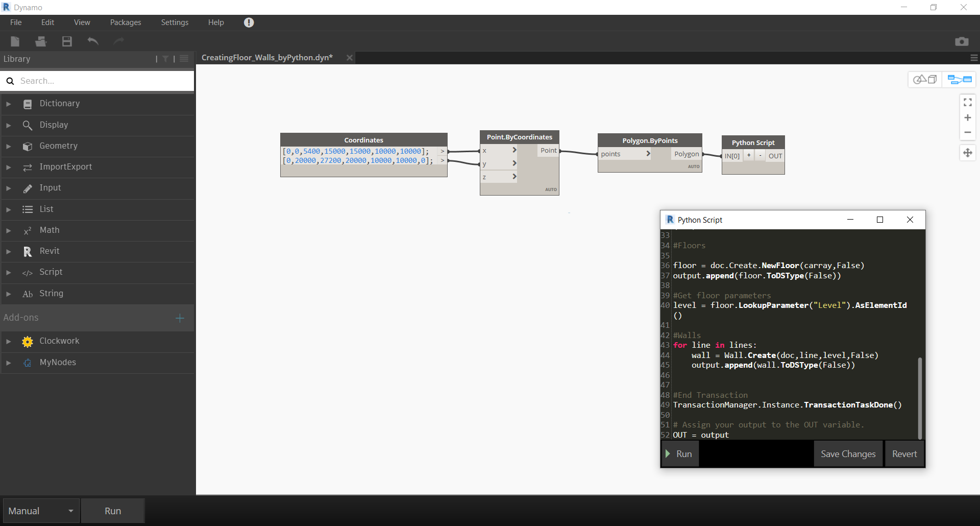Change the Library layout view icon
Viewport: 980px width, 526px height.
(x=184, y=59)
